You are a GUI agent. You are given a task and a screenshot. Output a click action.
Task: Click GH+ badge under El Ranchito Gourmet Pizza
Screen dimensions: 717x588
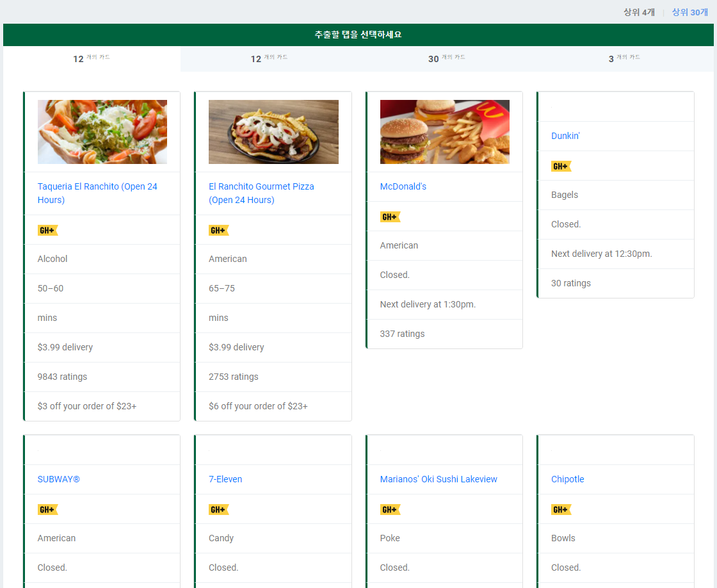[218, 230]
